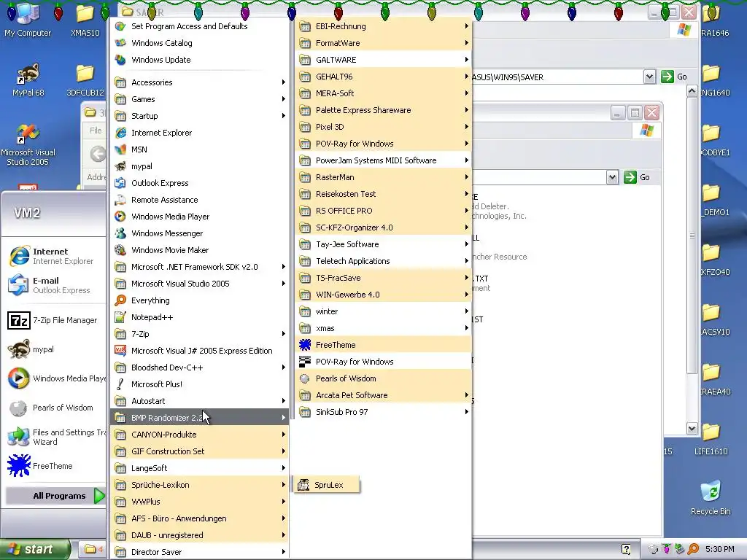Open address dropdown in SAVER window
The height and width of the screenshot is (560, 747).
[x=649, y=77]
